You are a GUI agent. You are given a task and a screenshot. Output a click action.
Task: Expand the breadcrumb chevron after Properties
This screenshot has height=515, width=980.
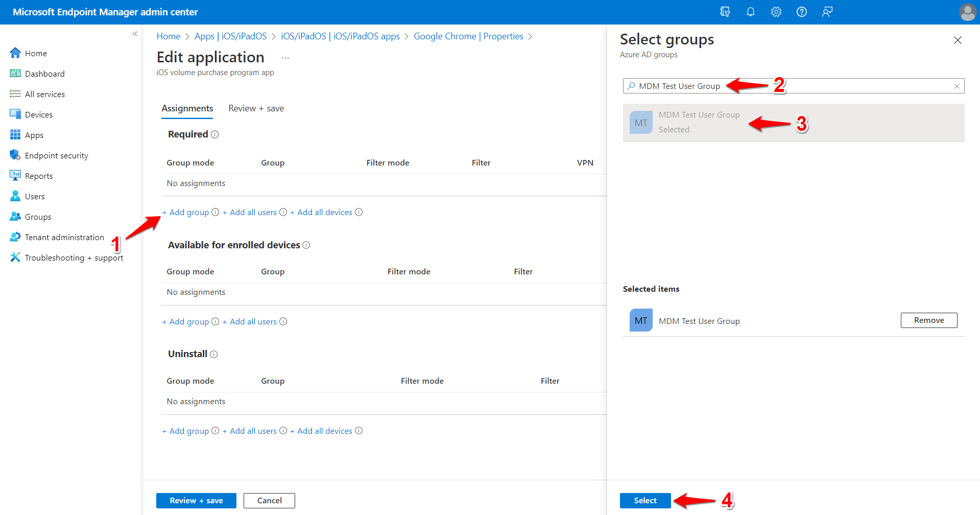point(531,36)
